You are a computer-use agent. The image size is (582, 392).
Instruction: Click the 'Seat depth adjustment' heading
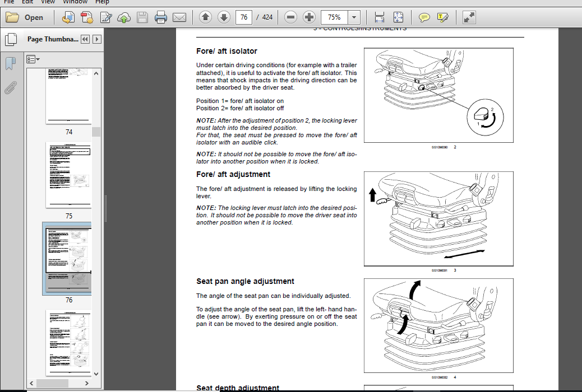tap(238, 388)
